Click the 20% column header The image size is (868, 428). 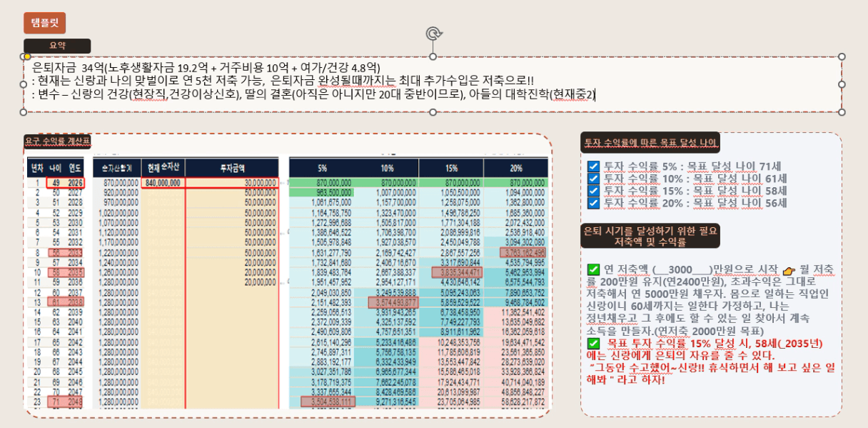(515, 169)
